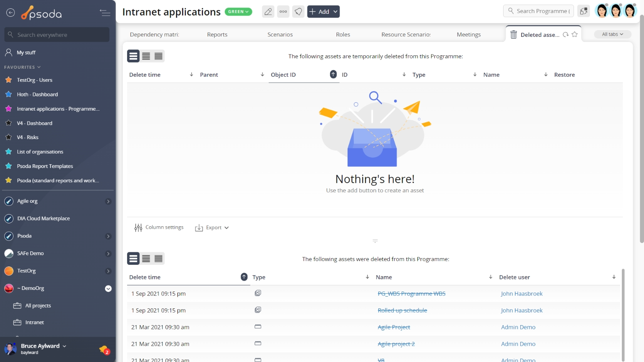Screen dimensions: 644x362
Task: Click the star beside Psoda Report Templates
Action: 8,166
